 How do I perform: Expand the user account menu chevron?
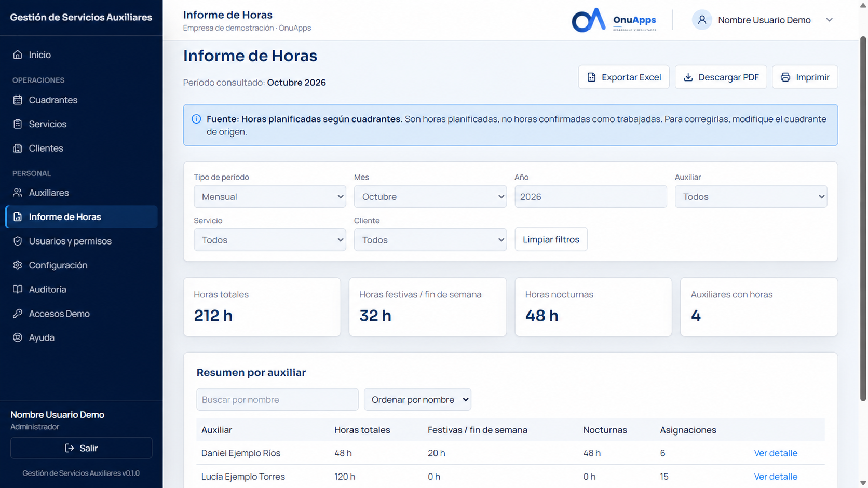[x=829, y=20]
